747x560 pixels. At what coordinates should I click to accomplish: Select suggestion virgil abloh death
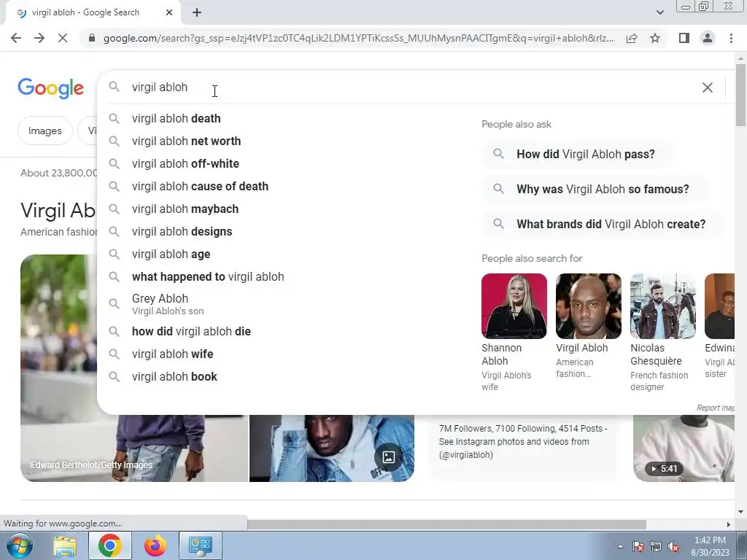click(x=176, y=119)
